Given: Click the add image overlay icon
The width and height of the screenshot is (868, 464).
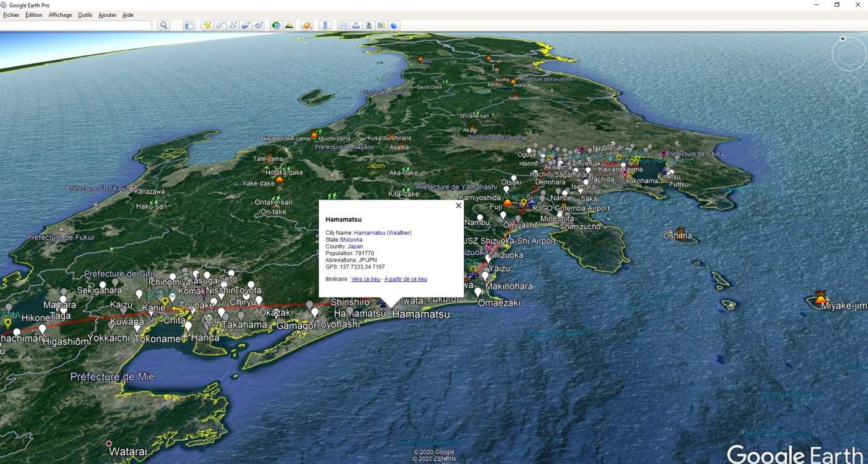Looking at the screenshot, I should coord(246,25).
